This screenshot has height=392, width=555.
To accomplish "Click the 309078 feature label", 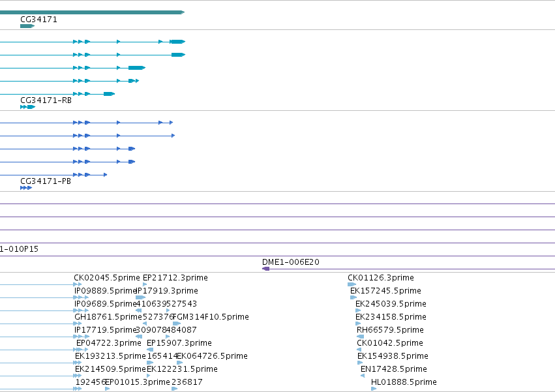I will tap(151, 330).
